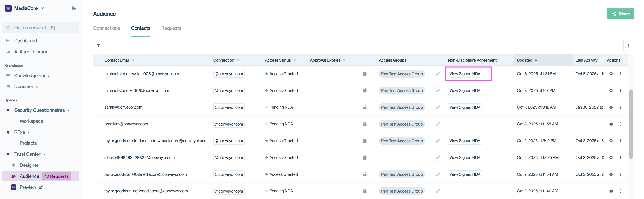Edit access groups for michael.kleber+wstar1008 row

[438, 74]
